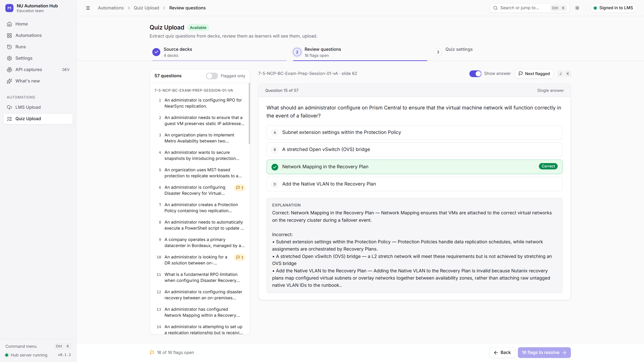Open question 1 about RPO for NearSync
The height and width of the screenshot is (362, 644).
[x=200, y=103]
